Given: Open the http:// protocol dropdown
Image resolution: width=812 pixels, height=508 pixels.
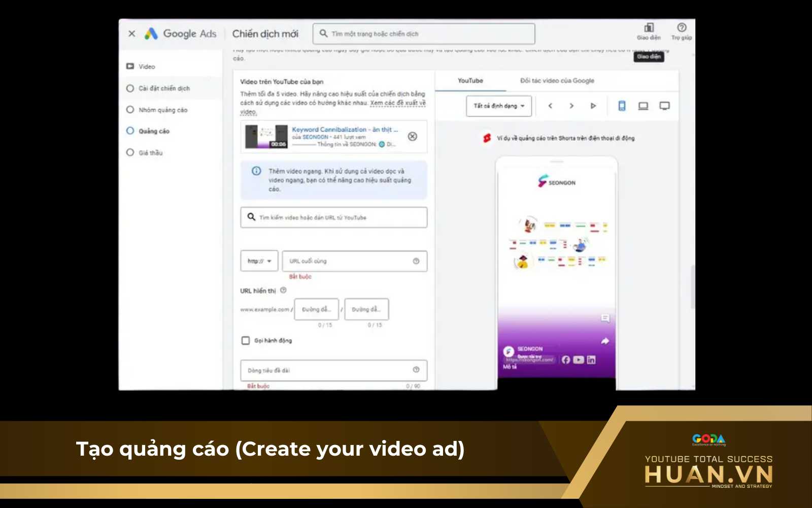Looking at the screenshot, I should pyautogui.click(x=259, y=261).
